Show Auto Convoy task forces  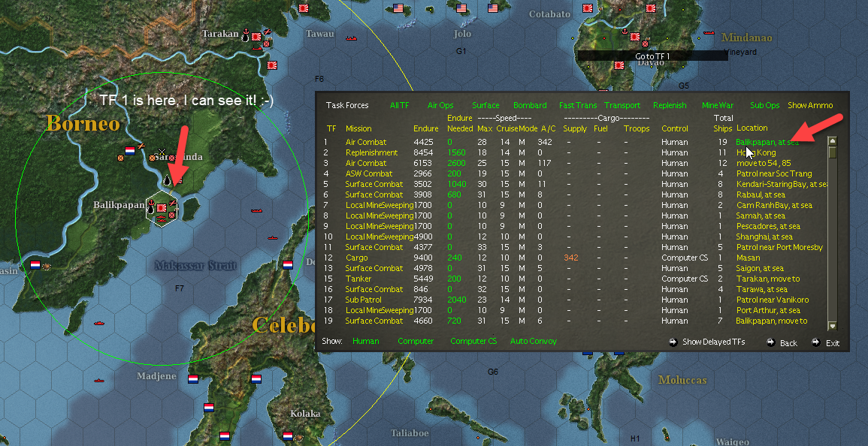click(534, 341)
